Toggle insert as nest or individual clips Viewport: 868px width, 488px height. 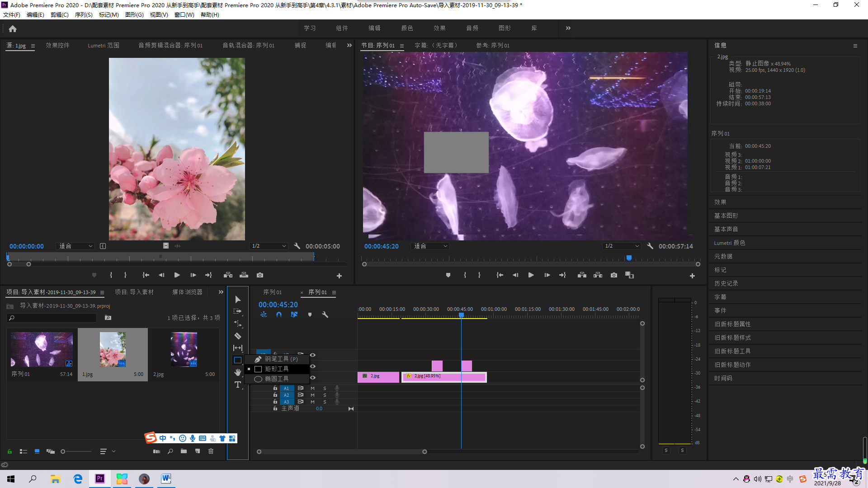tap(264, 314)
